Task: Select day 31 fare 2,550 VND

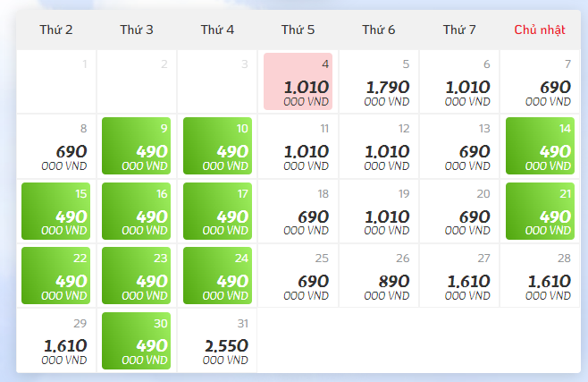Action: pyautogui.click(x=217, y=340)
